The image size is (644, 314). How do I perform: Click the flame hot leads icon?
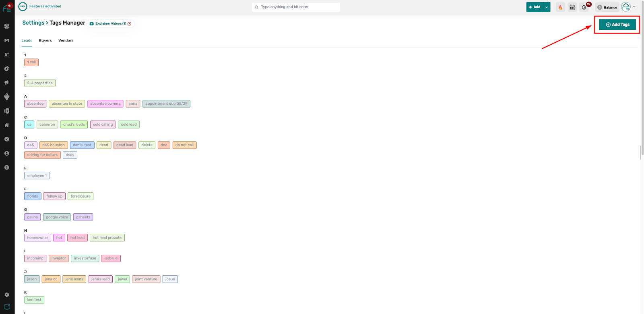tap(560, 7)
